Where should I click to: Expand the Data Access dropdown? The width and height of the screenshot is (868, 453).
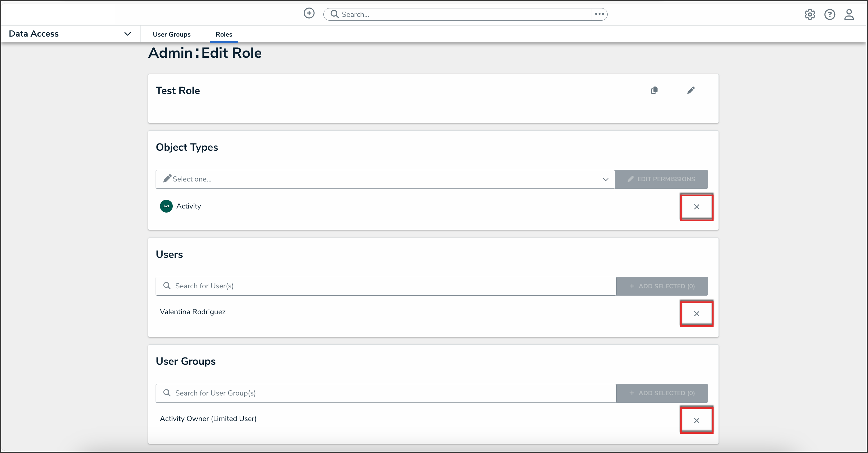(x=127, y=34)
